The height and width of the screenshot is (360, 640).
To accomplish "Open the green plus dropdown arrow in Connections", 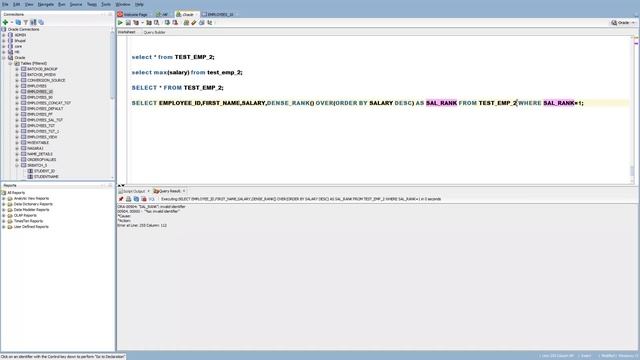I will coord(12,22).
